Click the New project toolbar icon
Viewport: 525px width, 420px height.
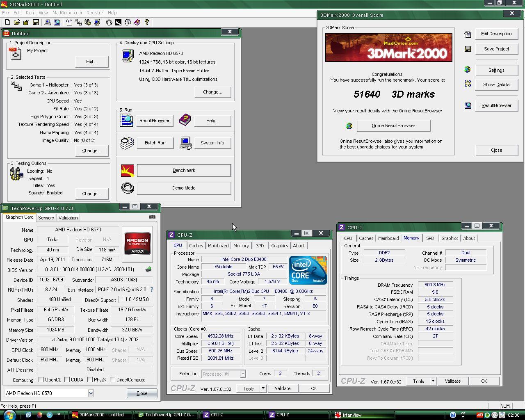click(x=7, y=22)
